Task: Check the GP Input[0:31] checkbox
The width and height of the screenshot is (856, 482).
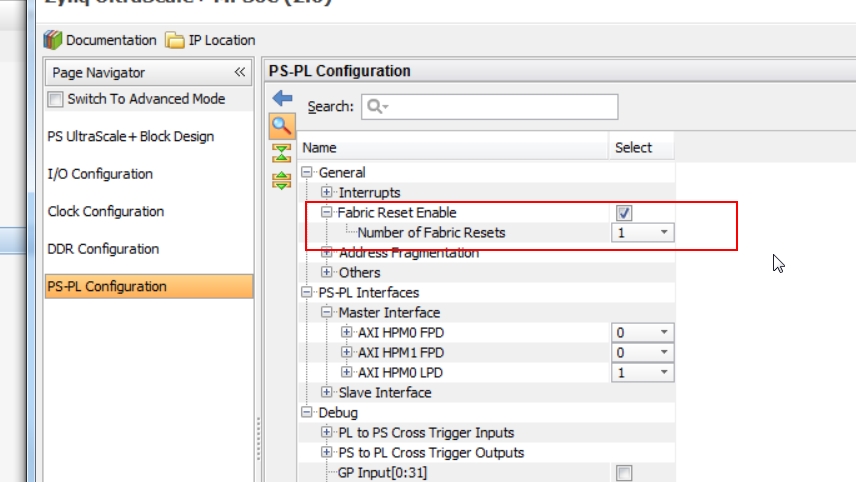Action: coord(625,473)
